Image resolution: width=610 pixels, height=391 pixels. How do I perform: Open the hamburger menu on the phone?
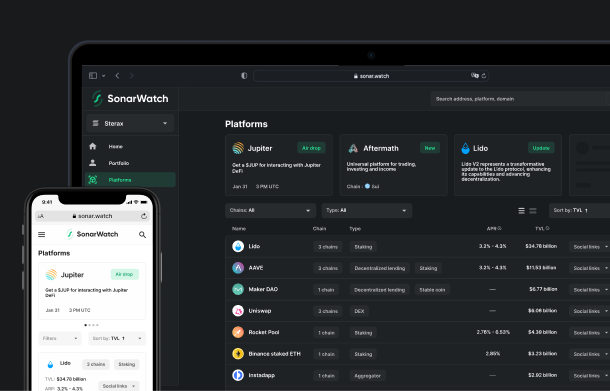click(x=42, y=234)
